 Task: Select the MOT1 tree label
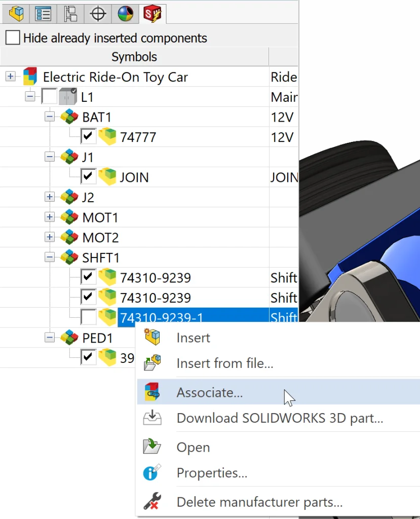point(100,217)
